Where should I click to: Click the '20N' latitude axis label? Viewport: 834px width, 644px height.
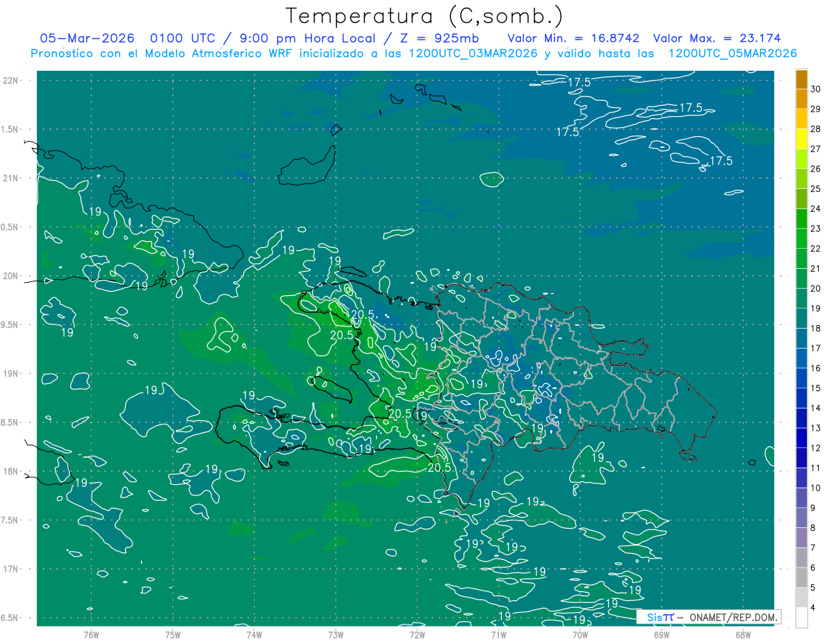[x=11, y=276]
